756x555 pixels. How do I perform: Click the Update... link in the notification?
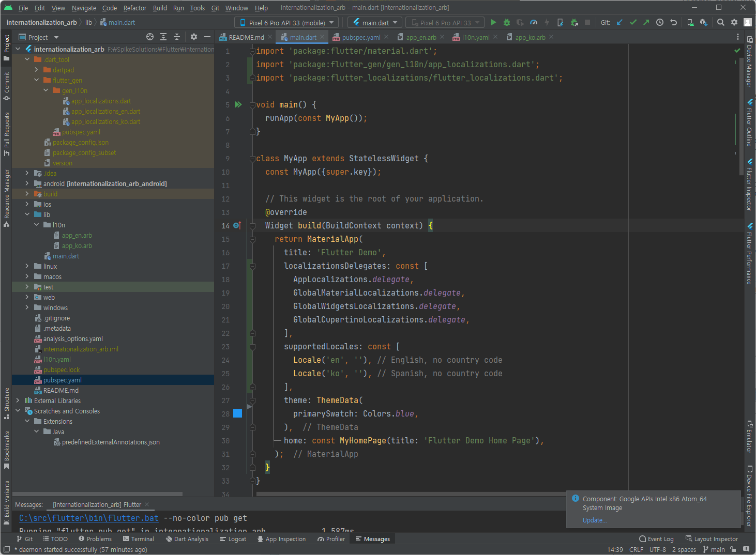click(594, 520)
